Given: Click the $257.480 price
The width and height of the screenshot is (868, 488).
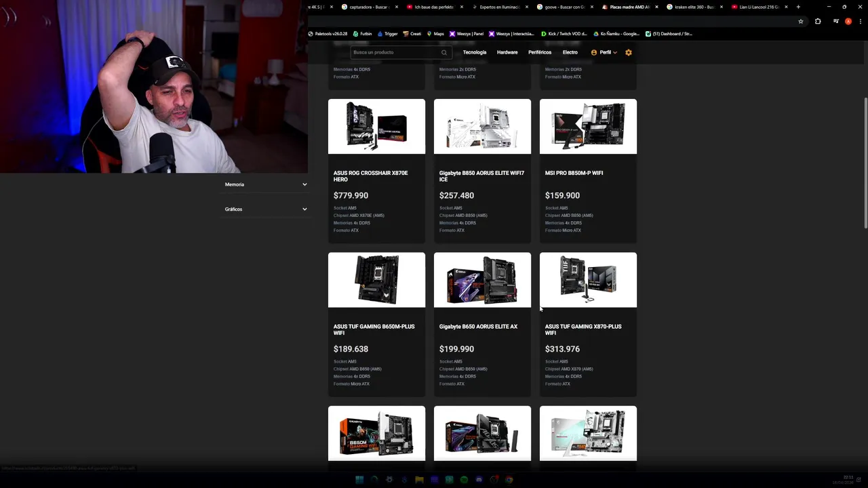Looking at the screenshot, I should click(456, 195).
